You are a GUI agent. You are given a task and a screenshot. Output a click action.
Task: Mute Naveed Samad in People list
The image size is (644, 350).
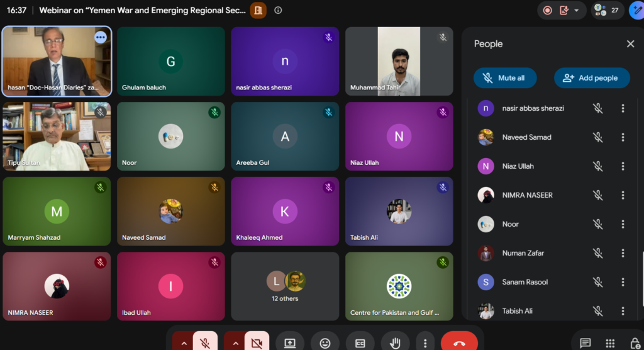tap(597, 137)
